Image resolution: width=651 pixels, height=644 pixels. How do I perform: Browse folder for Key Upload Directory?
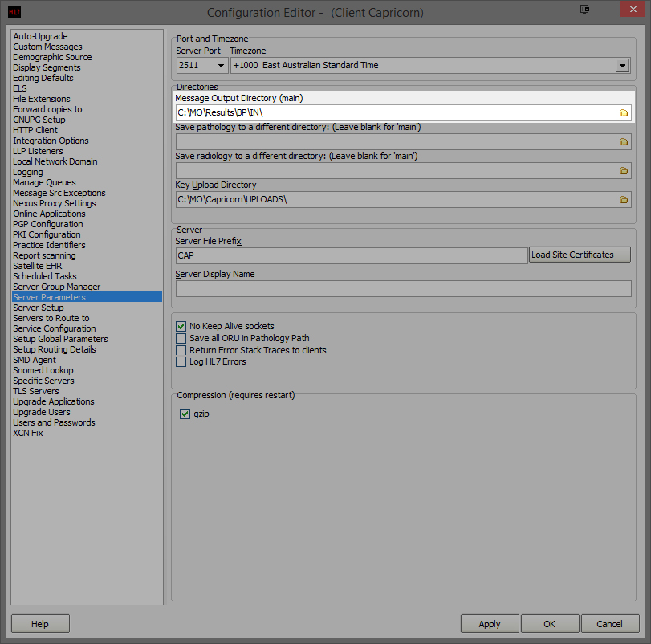click(x=623, y=199)
